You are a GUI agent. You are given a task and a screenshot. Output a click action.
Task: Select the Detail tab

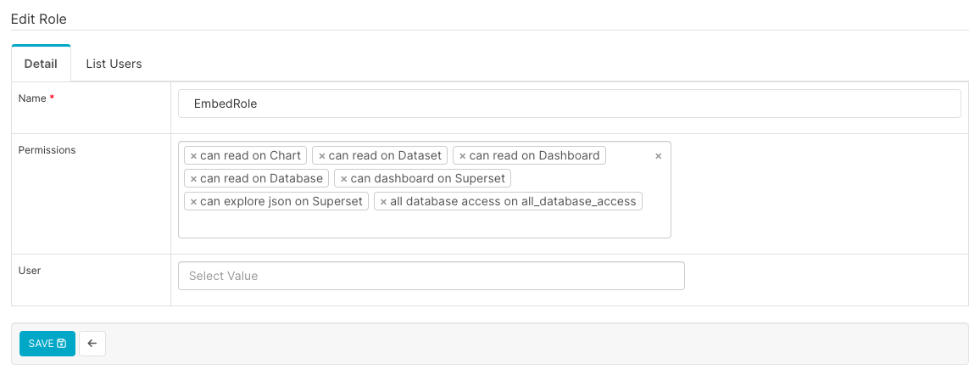coord(41,64)
